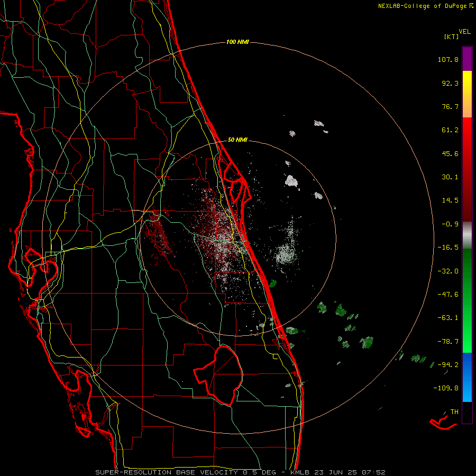
Task: Click the 45.6 velocity scale value
Action: [x=450, y=153]
